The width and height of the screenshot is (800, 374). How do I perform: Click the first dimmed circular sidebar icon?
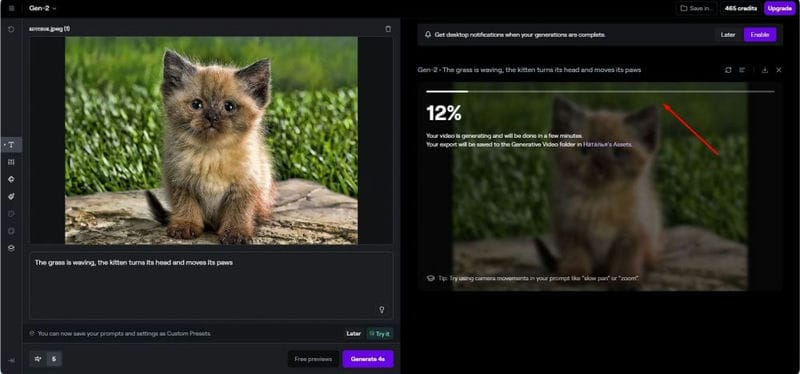(x=11, y=214)
